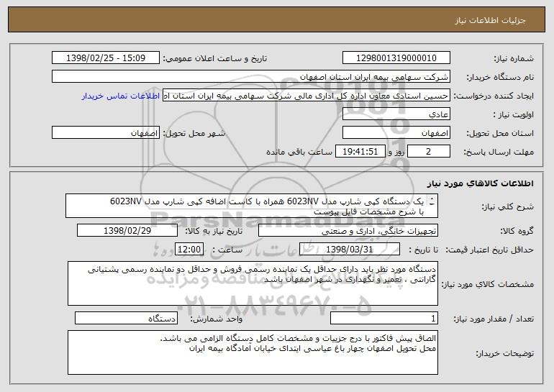The height and width of the screenshot is (392, 554).
Task: Click the request creator field حسین استادی
Action: [306, 96]
